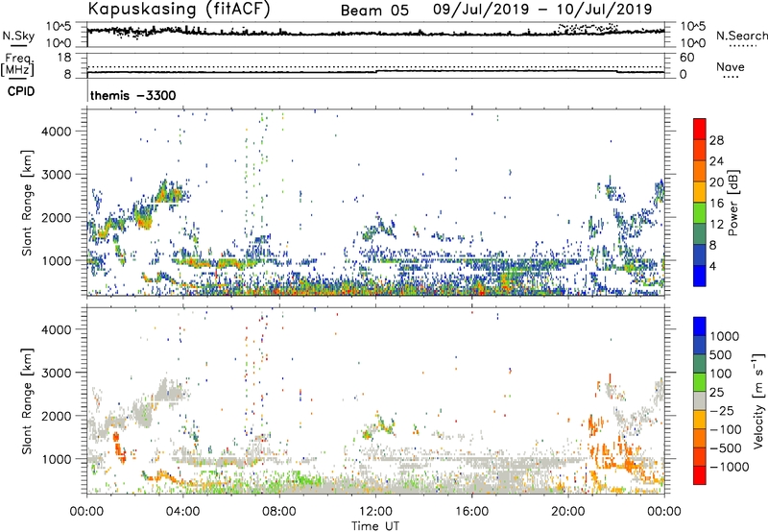Pick the light green 12-16 dB Power segment
The image size is (768, 532).
click(x=700, y=212)
